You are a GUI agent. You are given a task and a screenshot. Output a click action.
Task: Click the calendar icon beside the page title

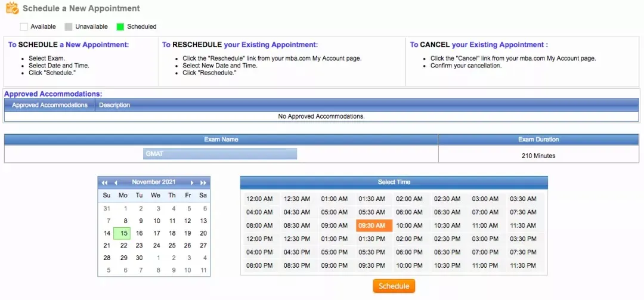[12, 8]
